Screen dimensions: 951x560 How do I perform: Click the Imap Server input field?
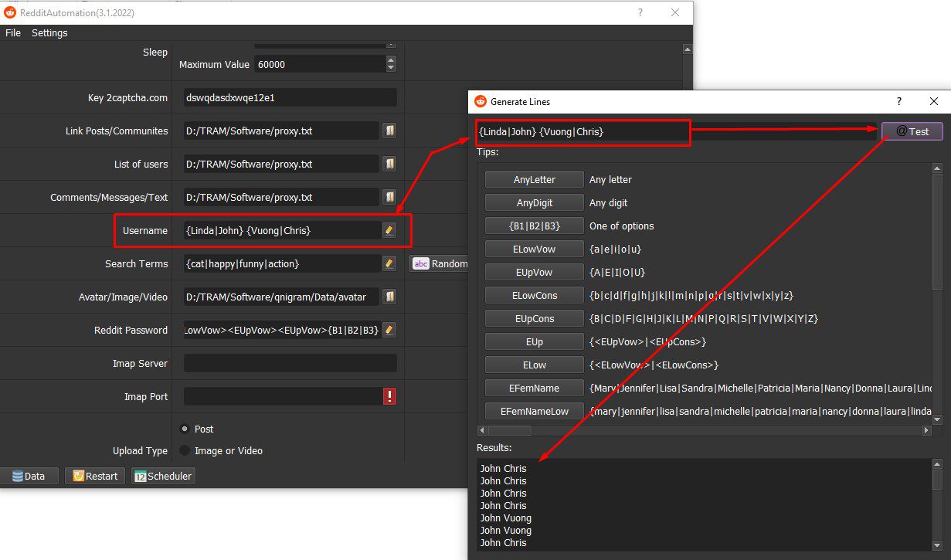(x=290, y=363)
